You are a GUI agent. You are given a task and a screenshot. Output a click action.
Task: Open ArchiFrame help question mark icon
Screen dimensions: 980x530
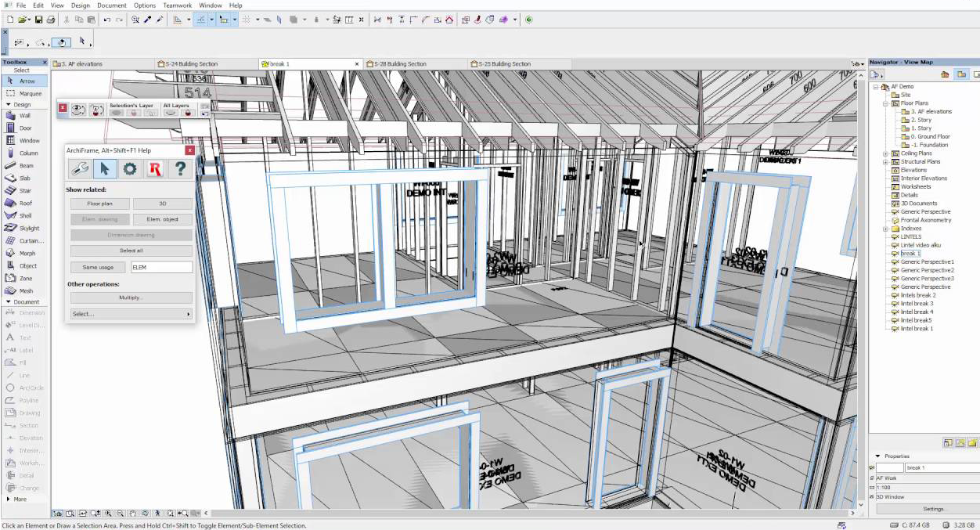coord(181,168)
